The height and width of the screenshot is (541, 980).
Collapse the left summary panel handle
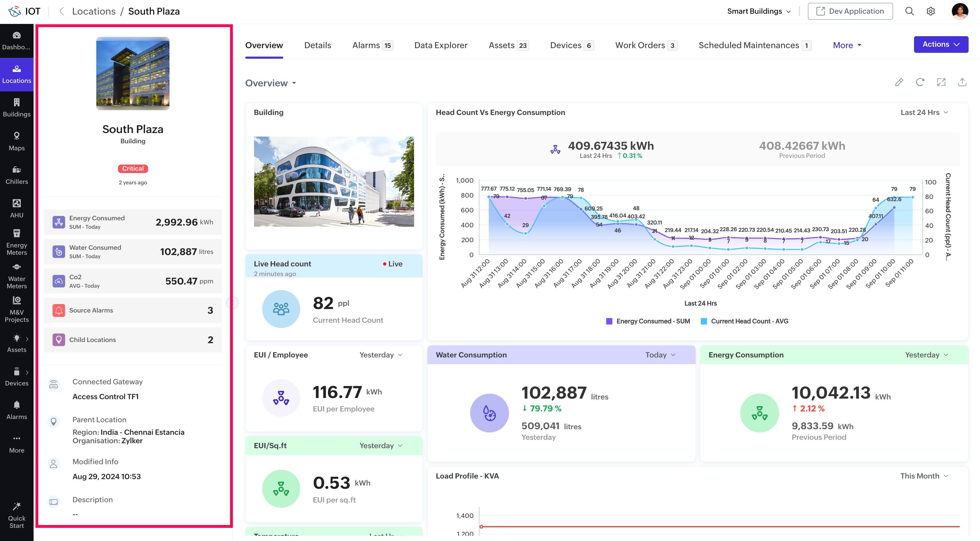pyautogui.click(x=232, y=303)
